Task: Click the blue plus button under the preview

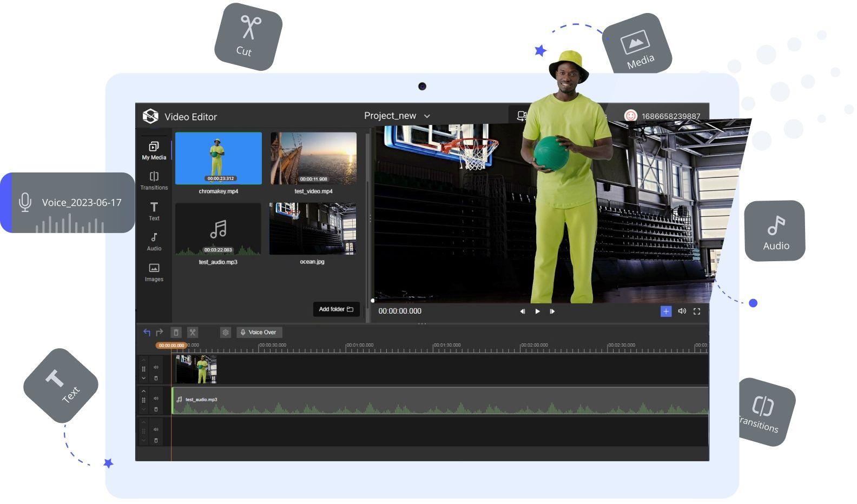Action: point(666,311)
